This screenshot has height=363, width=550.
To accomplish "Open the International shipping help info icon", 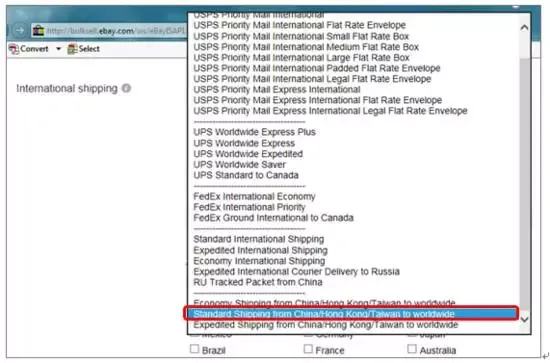I will 126,88.
